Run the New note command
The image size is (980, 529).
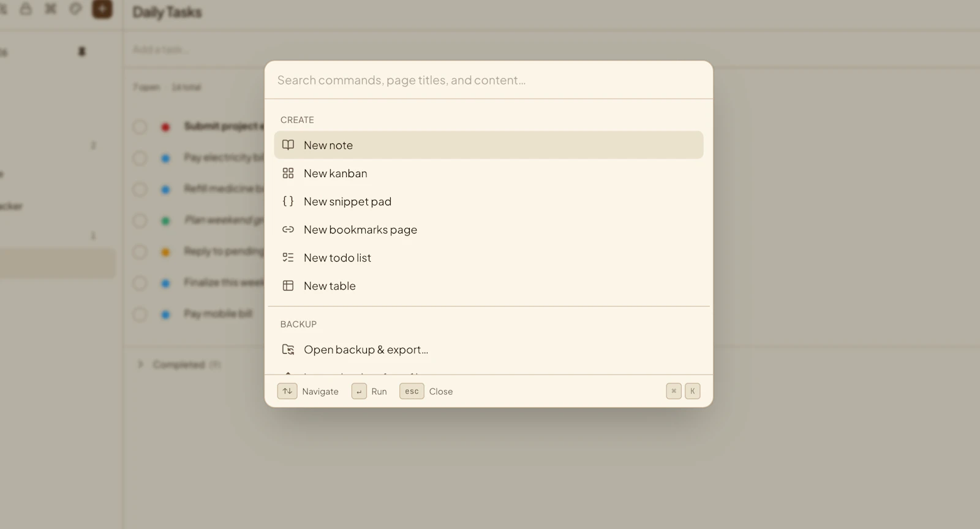[488, 145]
